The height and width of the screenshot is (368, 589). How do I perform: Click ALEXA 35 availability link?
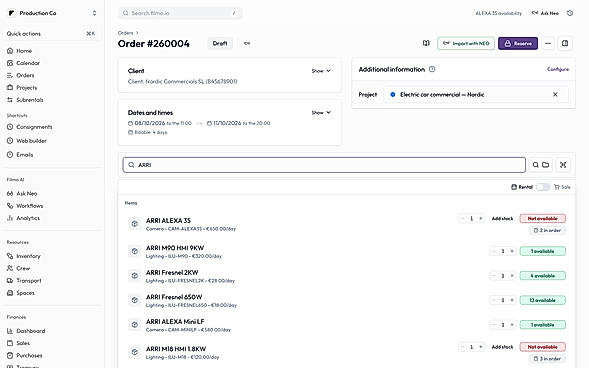(x=498, y=13)
